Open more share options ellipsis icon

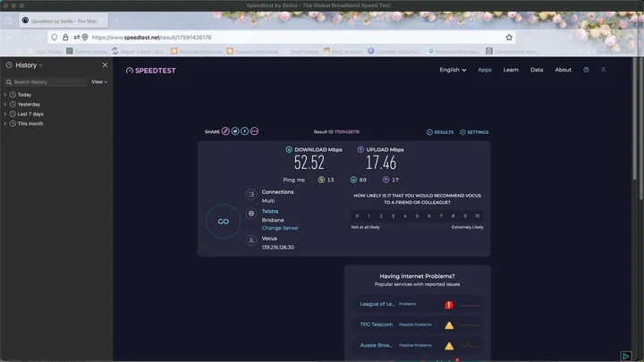point(255,131)
